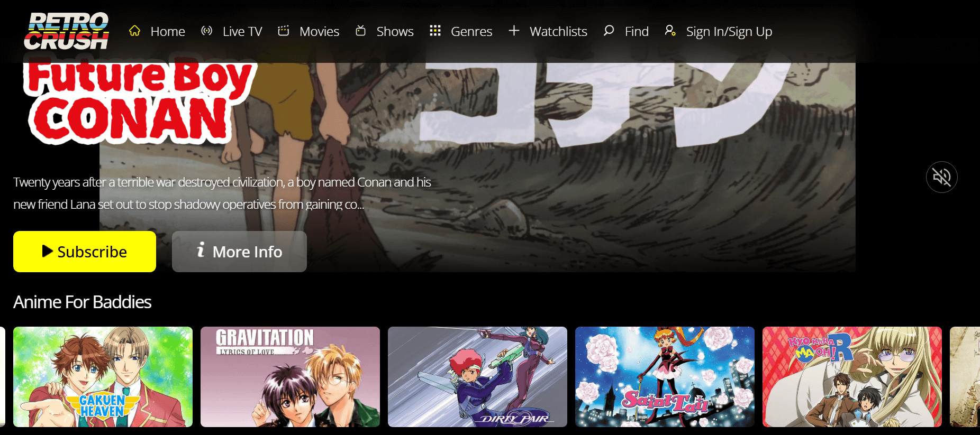This screenshot has height=435, width=980.
Task: Open the Shows menu item
Action: point(395,32)
